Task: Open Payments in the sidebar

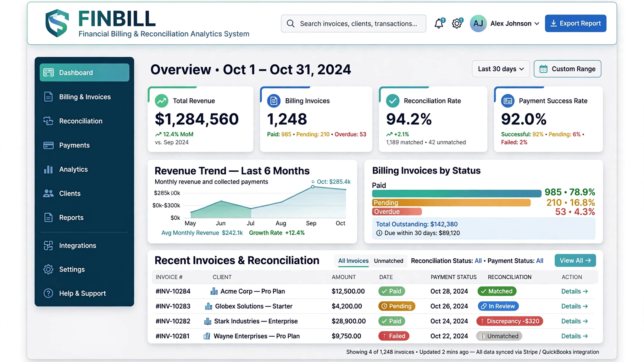Action: pyautogui.click(x=84, y=145)
